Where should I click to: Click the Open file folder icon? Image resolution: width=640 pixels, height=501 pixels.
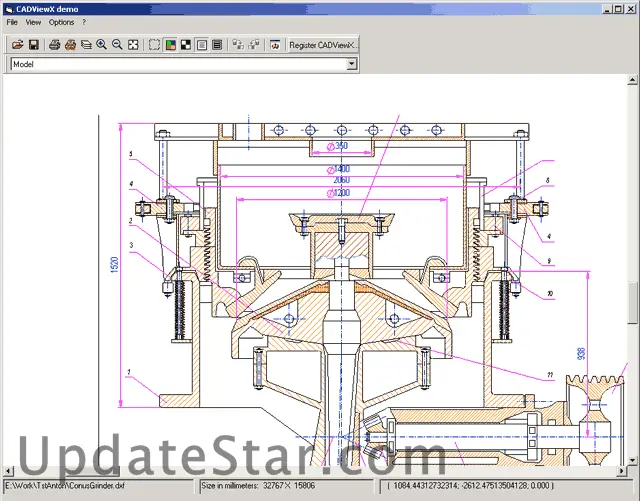[18, 45]
